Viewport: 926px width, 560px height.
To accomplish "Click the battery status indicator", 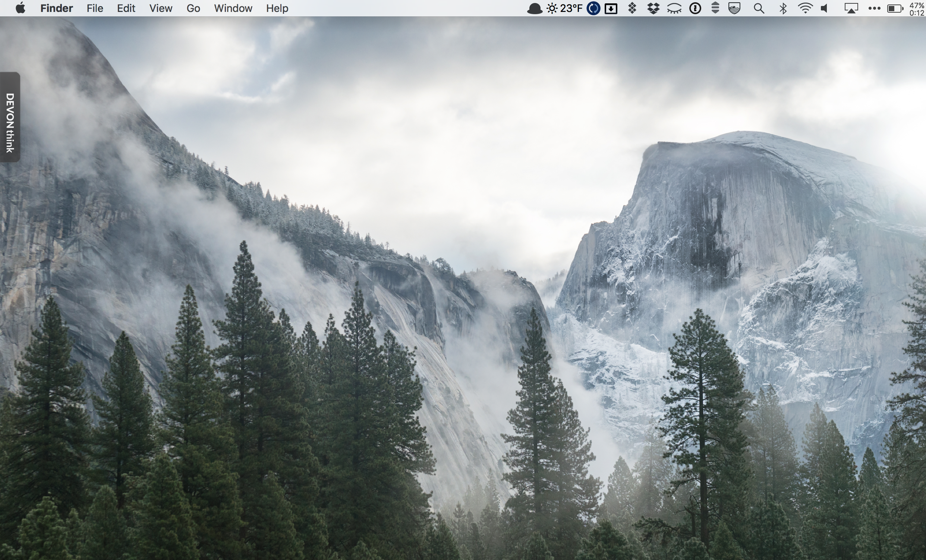I will point(895,8).
